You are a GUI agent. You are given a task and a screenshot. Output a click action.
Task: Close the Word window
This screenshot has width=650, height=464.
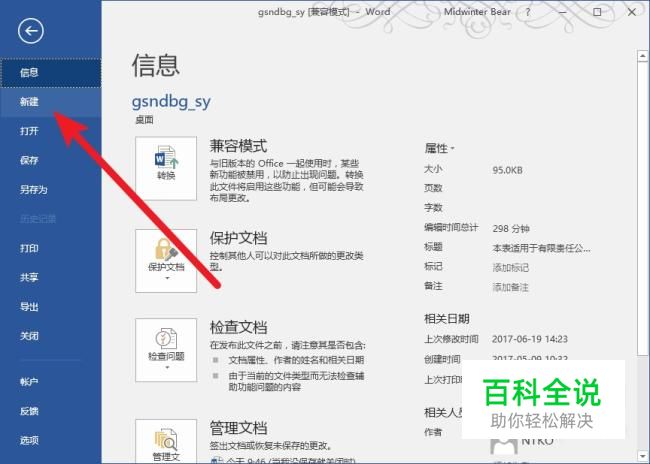click(x=631, y=12)
